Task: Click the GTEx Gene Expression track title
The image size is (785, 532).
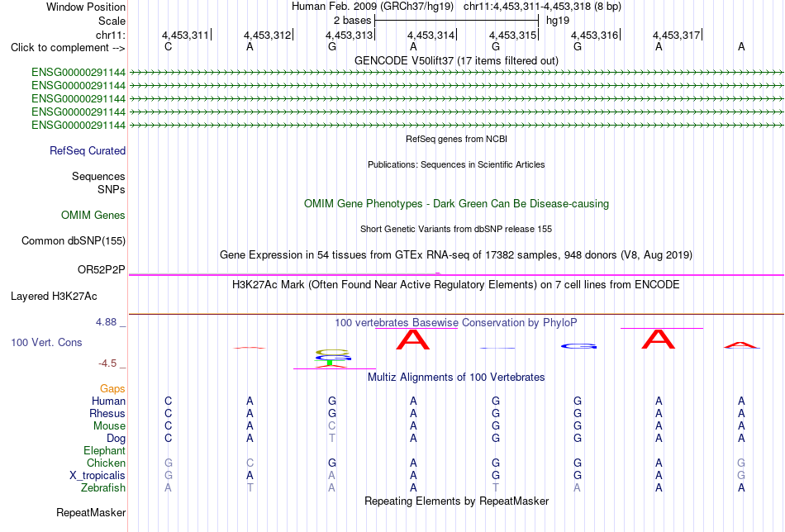Action: coord(456,254)
